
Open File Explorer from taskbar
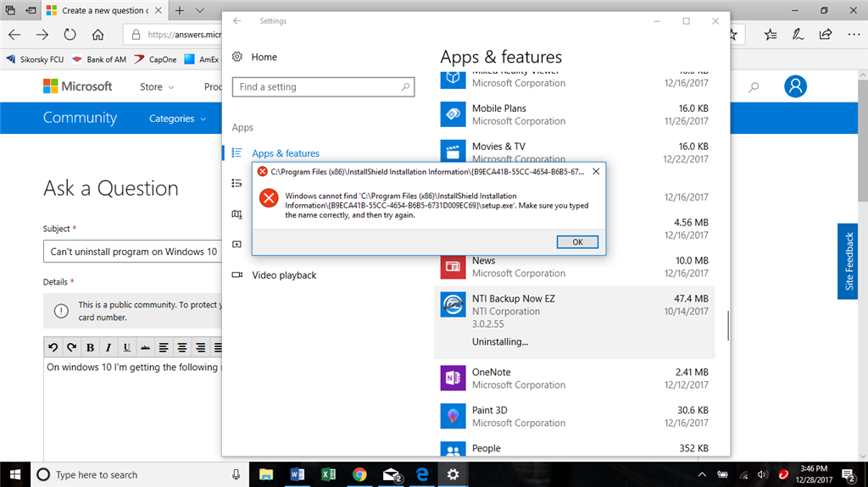(x=266, y=474)
